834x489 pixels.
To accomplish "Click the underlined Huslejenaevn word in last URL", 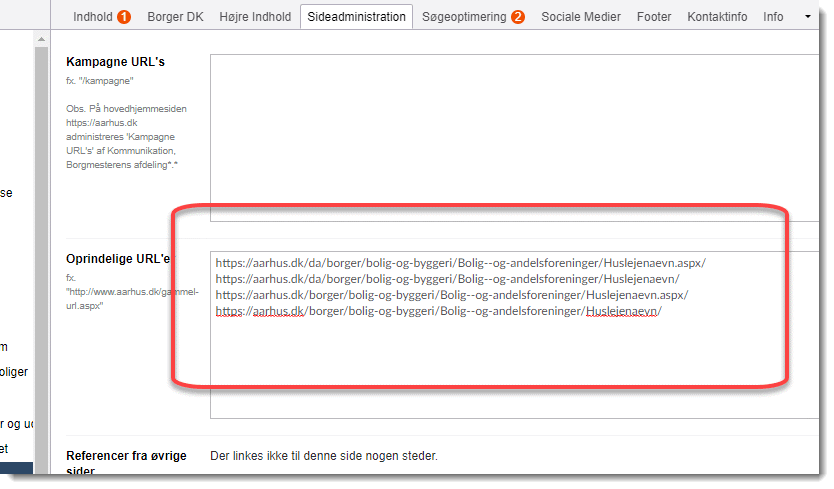I will [x=620, y=311].
